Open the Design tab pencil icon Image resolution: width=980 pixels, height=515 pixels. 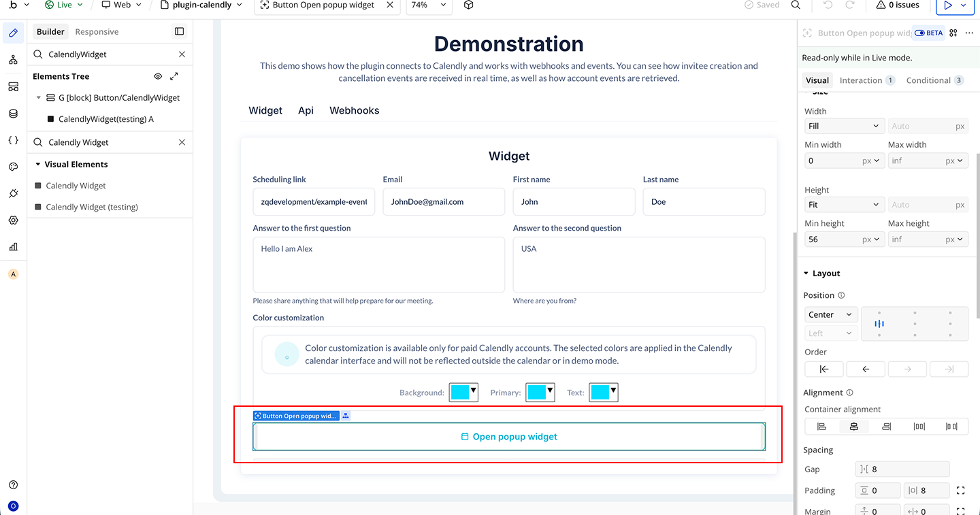(13, 33)
